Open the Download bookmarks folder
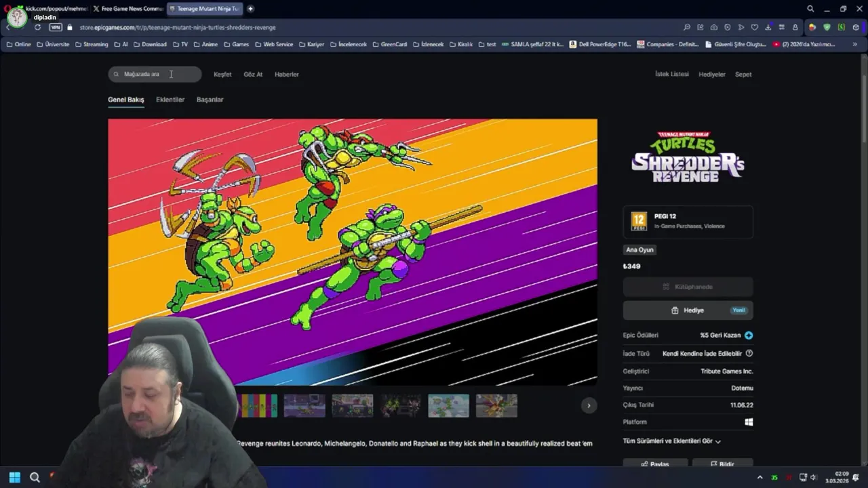This screenshot has height=488, width=868. 150,44
